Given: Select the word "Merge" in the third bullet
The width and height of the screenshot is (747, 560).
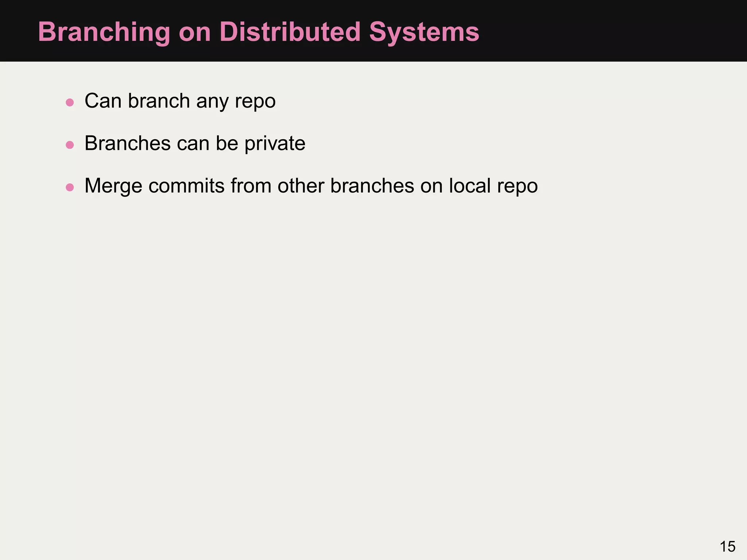Looking at the screenshot, I should click(x=113, y=186).
